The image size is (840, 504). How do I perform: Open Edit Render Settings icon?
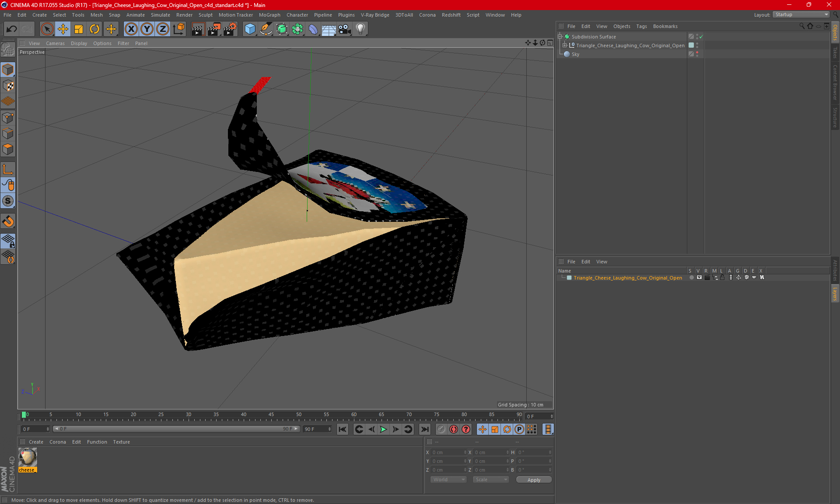230,29
